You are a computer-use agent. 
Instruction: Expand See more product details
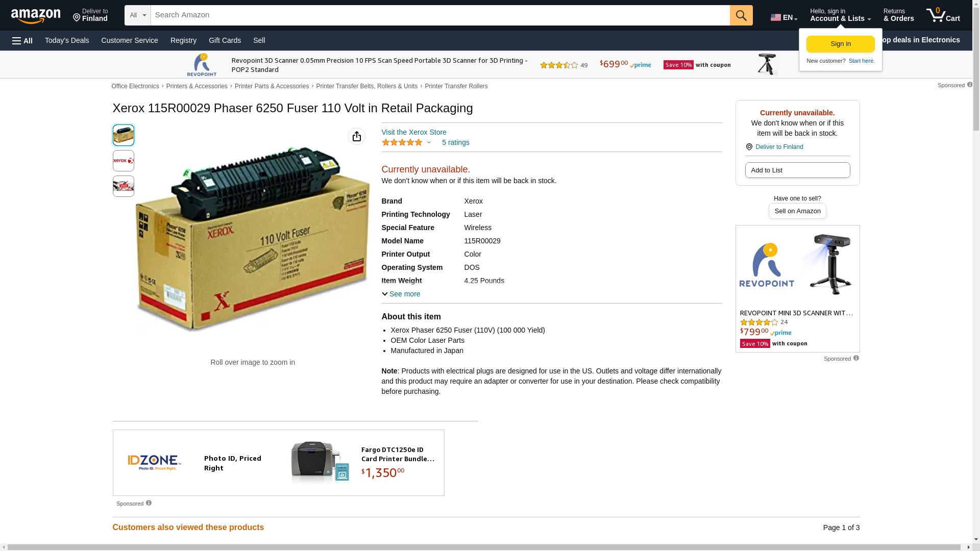click(x=401, y=294)
